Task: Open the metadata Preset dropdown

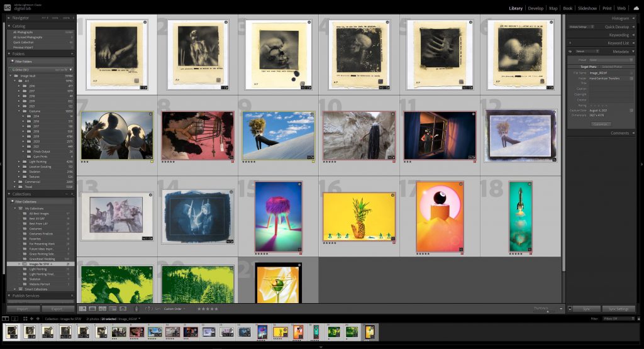Action: (611, 60)
